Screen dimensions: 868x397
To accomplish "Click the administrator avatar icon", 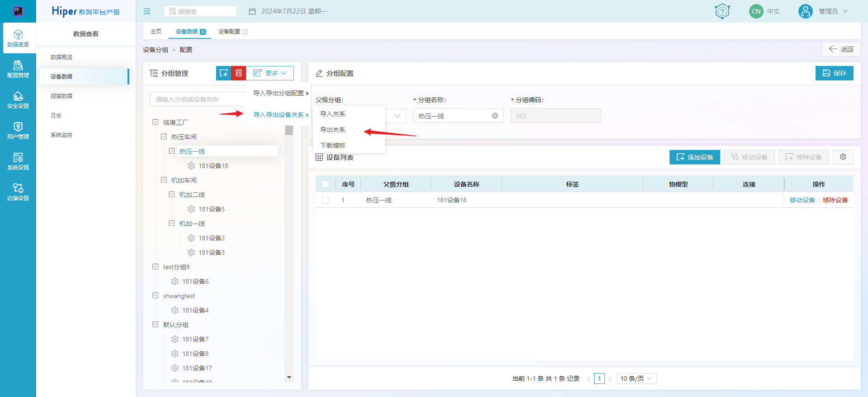I will pyautogui.click(x=805, y=11).
